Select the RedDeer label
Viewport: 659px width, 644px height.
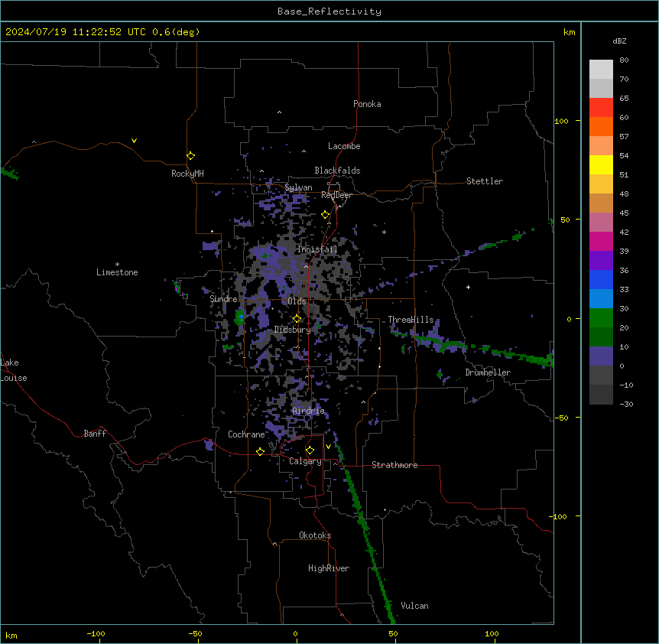point(337,195)
